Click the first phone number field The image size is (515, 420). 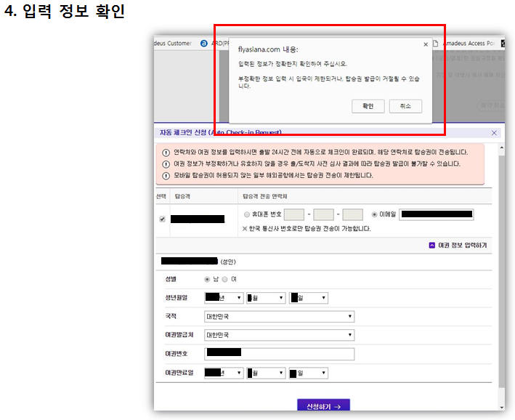(293, 214)
